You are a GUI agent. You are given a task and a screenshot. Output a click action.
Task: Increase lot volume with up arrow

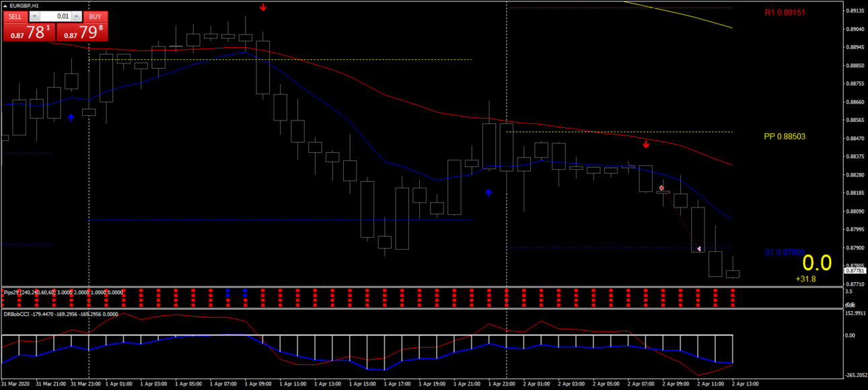pyautogui.click(x=77, y=16)
